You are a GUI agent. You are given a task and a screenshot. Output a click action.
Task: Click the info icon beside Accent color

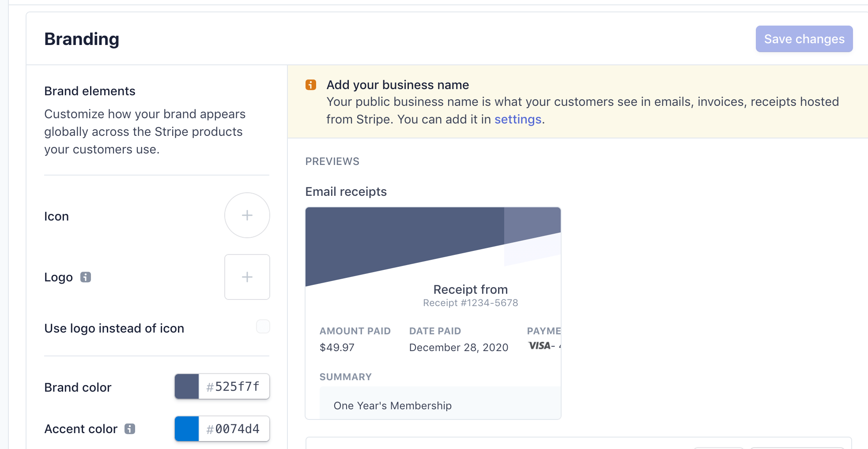[130, 429]
